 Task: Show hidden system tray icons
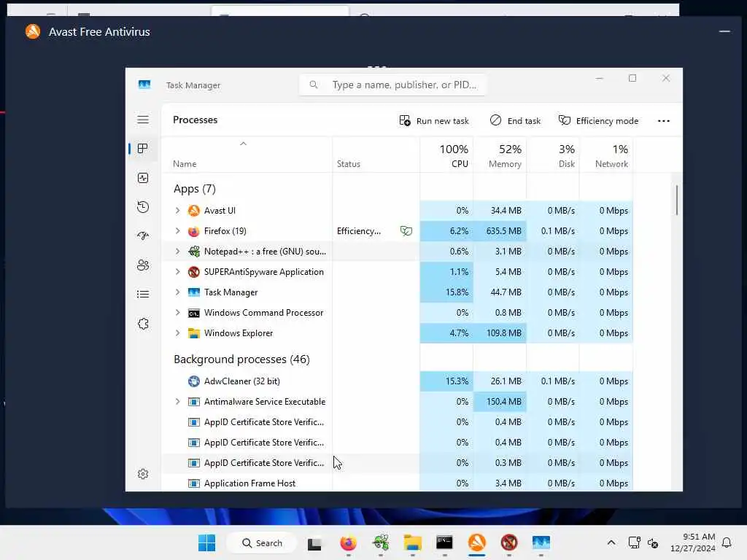point(611,542)
